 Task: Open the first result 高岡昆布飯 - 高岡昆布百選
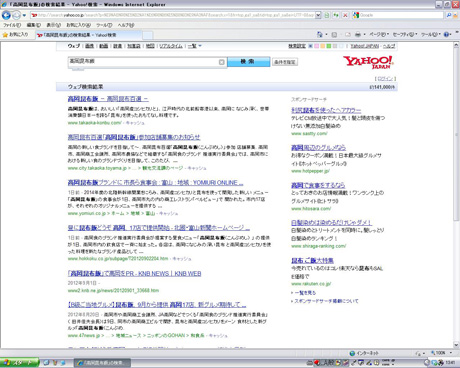[x=108, y=99]
